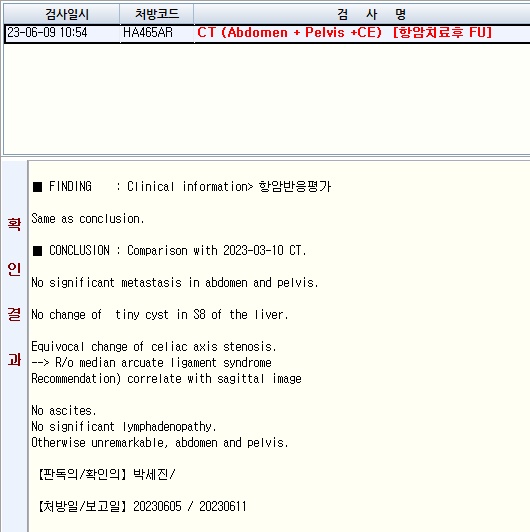Click the 'Same as conclusion.' line

pyautogui.click(x=88, y=218)
